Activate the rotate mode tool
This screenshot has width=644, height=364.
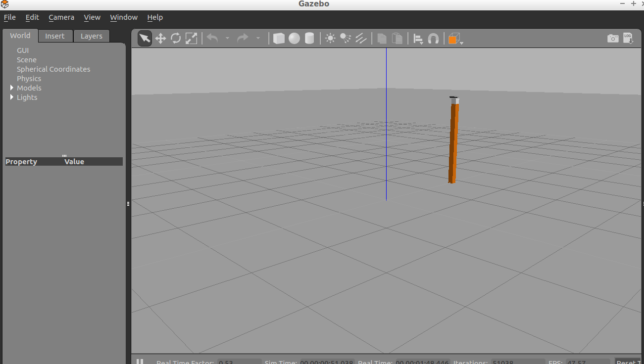coord(176,39)
